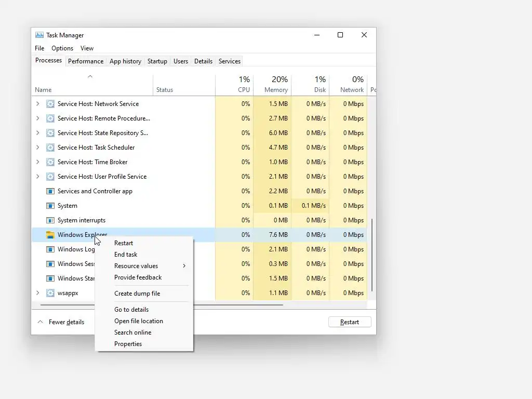Viewport: 532px width, 399px height.
Task: Close the Task Manager window
Action: click(x=364, y=35)
